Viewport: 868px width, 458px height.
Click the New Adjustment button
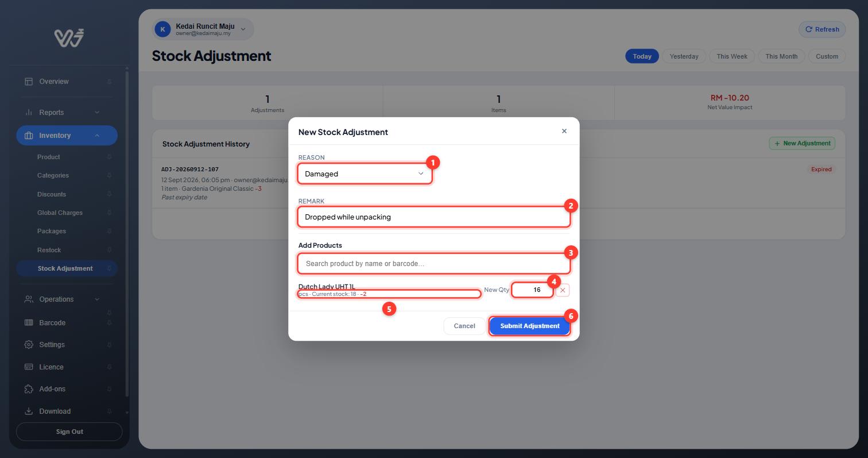click(802, 144)
